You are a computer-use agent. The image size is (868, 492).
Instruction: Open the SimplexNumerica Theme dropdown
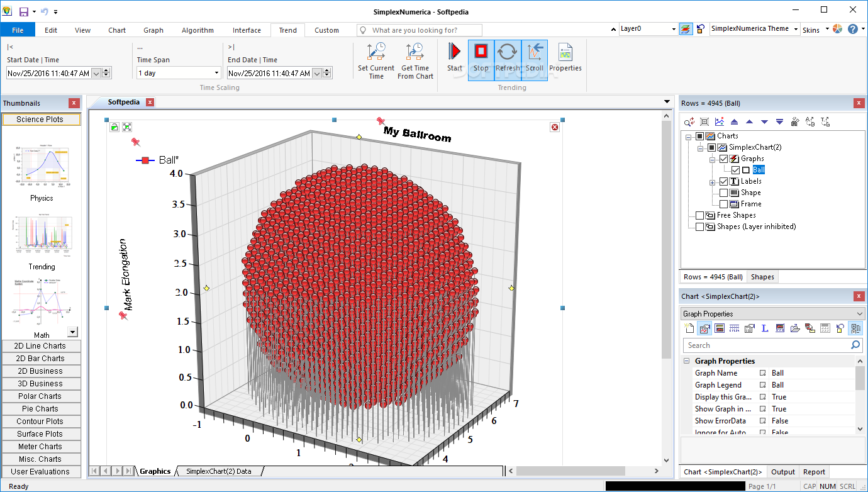[796, 29]
